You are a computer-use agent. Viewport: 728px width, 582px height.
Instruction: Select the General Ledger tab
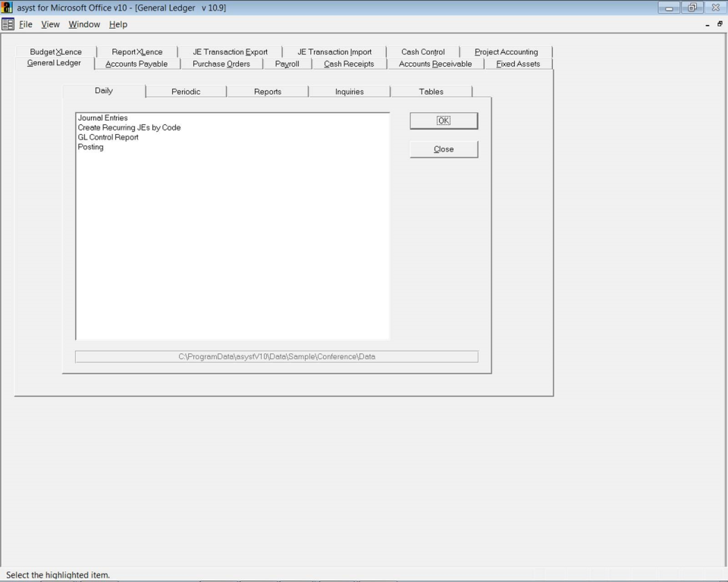54,63
